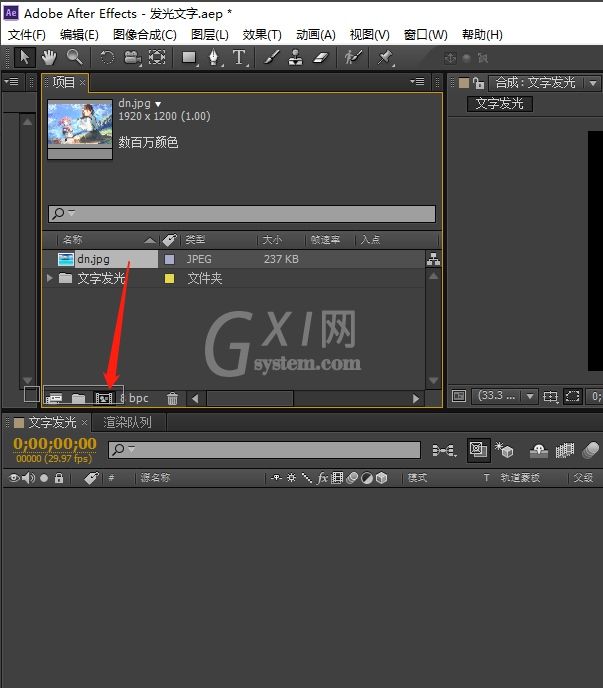Open the 编辑(E) menu

(79, 35)
